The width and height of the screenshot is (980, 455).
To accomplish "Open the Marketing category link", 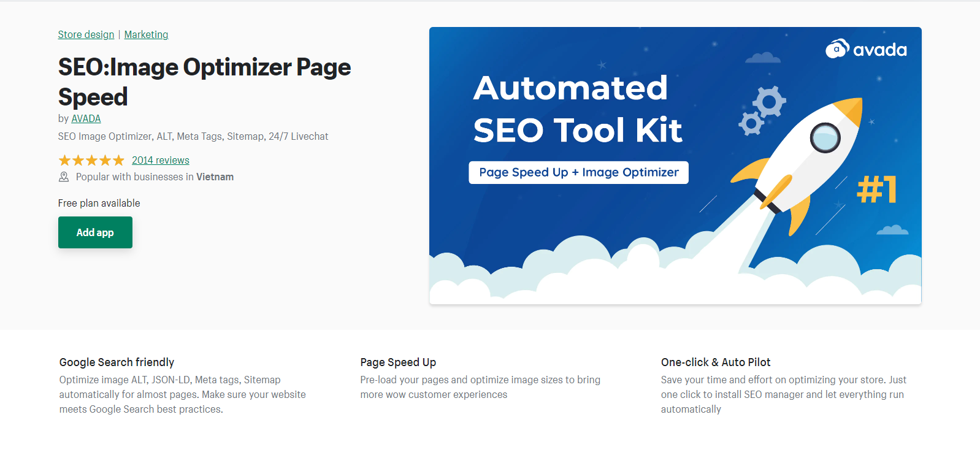I will coord(146,34).
